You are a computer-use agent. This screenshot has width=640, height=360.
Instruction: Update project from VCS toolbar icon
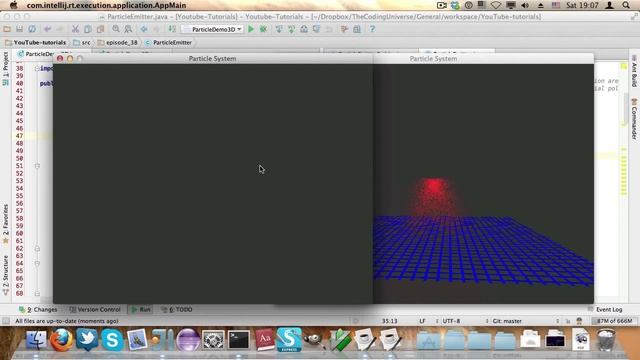pos(279,29)
